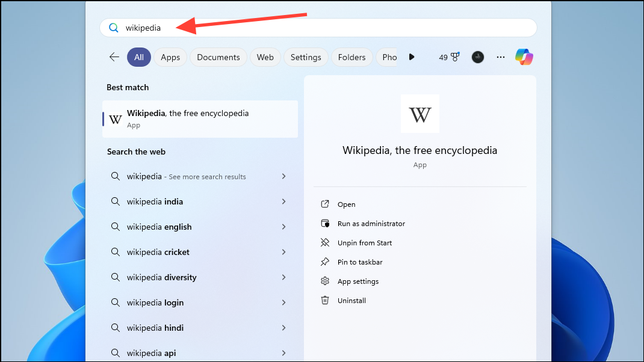This screenshot has height=362, width=644.
Task: Switch to the Documents filter tab
Action: click(218, 57)
